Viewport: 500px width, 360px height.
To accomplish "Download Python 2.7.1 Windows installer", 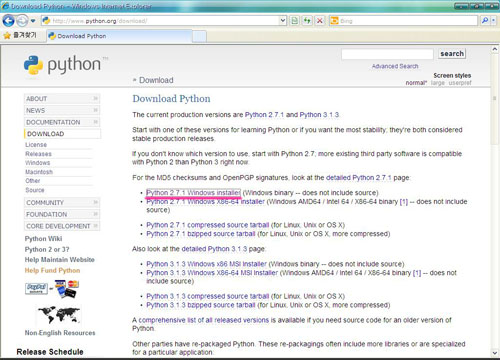I will coord(193,193).
